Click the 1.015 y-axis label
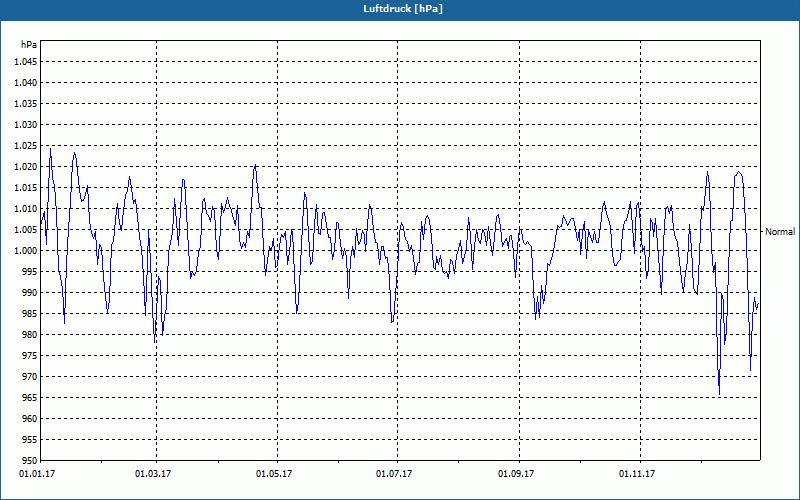 [26, 188]
